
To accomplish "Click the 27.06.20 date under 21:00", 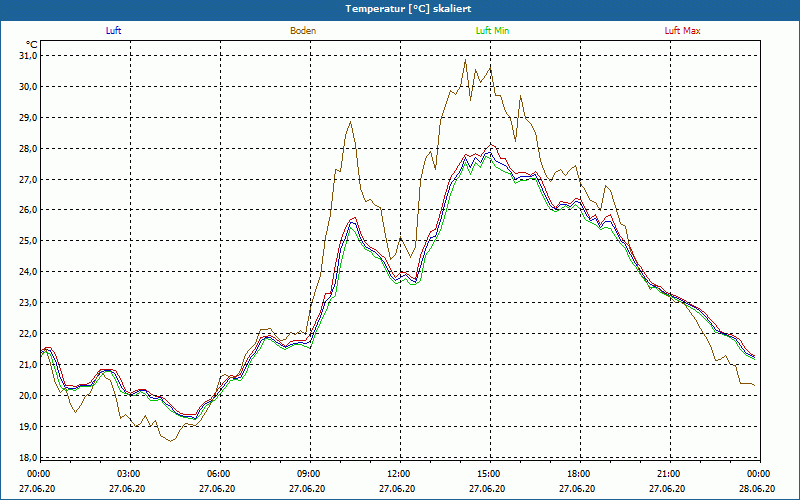I will pos(666,488).
